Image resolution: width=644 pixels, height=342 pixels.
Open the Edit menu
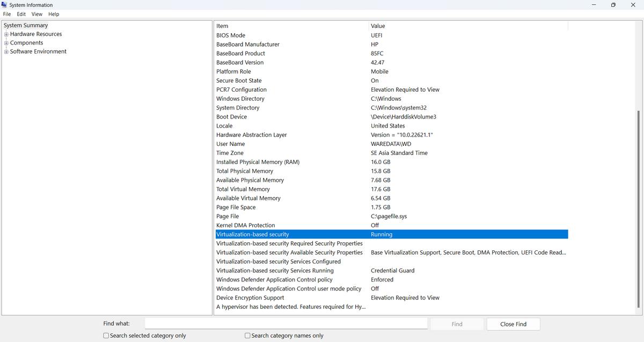[x=21, y=14]
